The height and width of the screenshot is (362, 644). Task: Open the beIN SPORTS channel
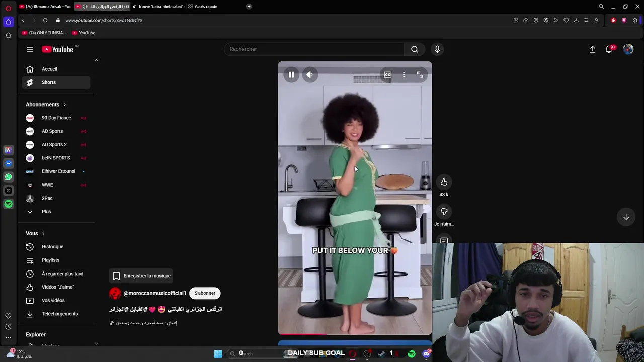(56, 158)
